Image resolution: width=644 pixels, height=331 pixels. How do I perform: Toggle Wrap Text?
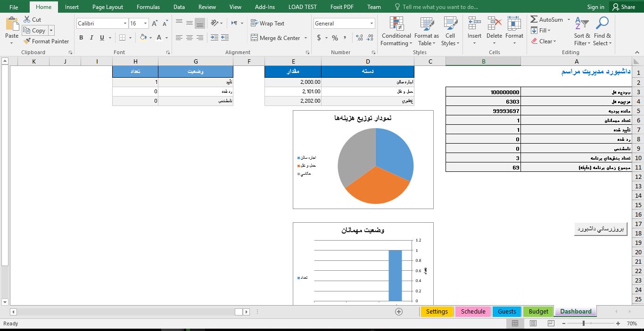pos(267,23)
